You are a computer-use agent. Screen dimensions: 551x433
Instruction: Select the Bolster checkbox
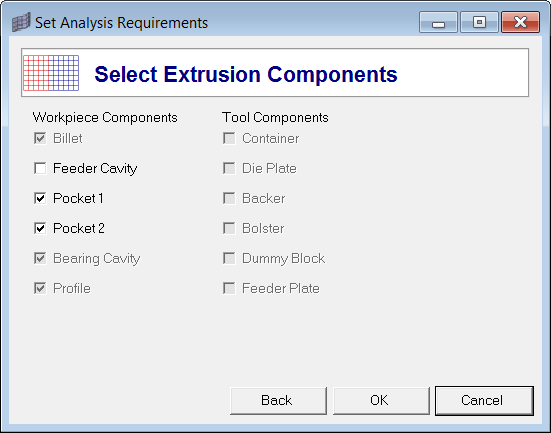click(229, 228)
